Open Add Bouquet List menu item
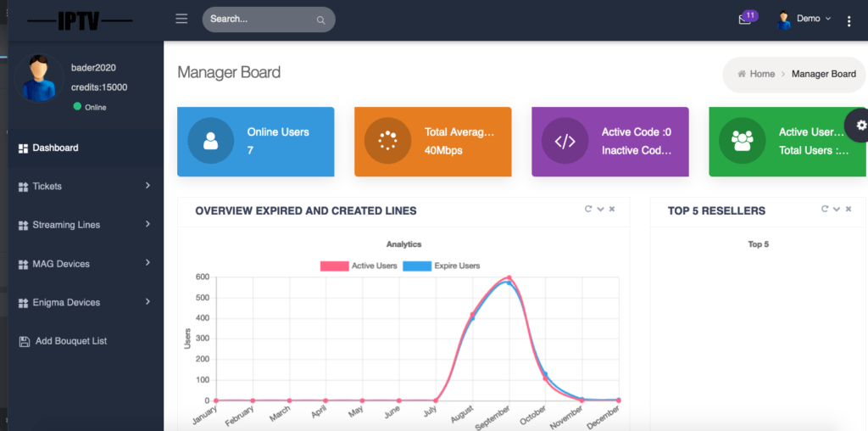This screenshot has width=868, height=431. [70, 341]
